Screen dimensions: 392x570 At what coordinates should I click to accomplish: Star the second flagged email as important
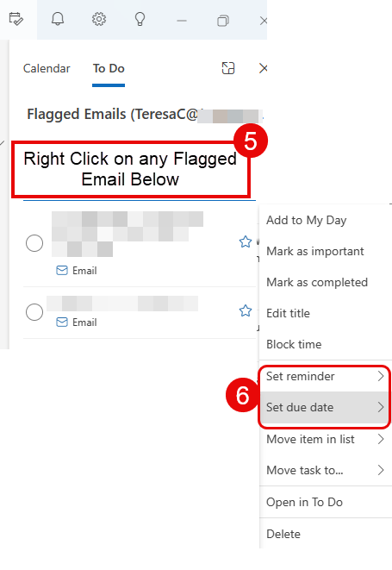tap(246, 310)
